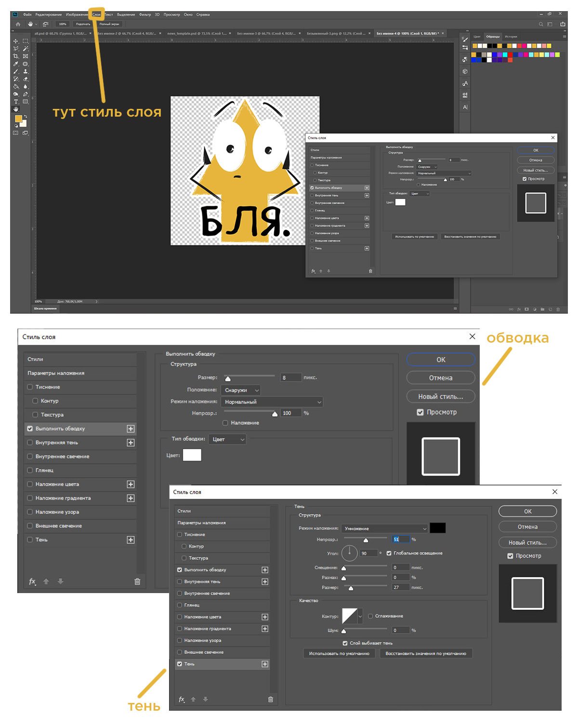Select the Eyedropper tool
Image resolution: width=578 pixels, height=728 pixels.
15,64
